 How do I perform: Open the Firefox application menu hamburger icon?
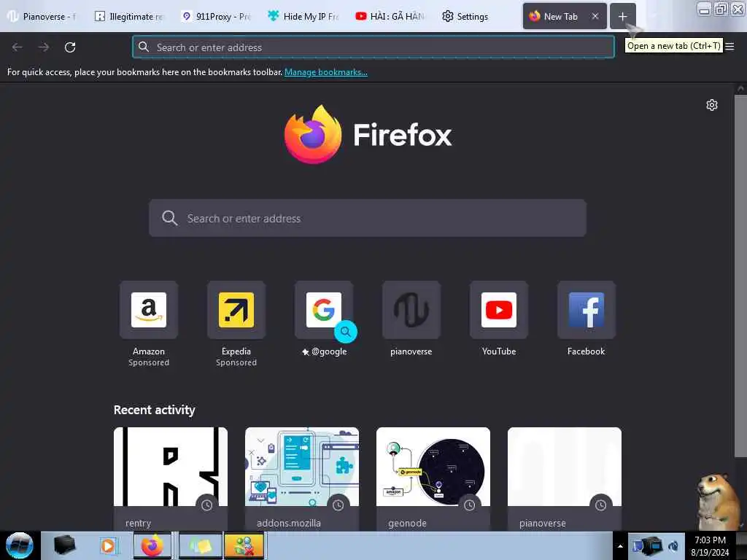click(729, 47)
